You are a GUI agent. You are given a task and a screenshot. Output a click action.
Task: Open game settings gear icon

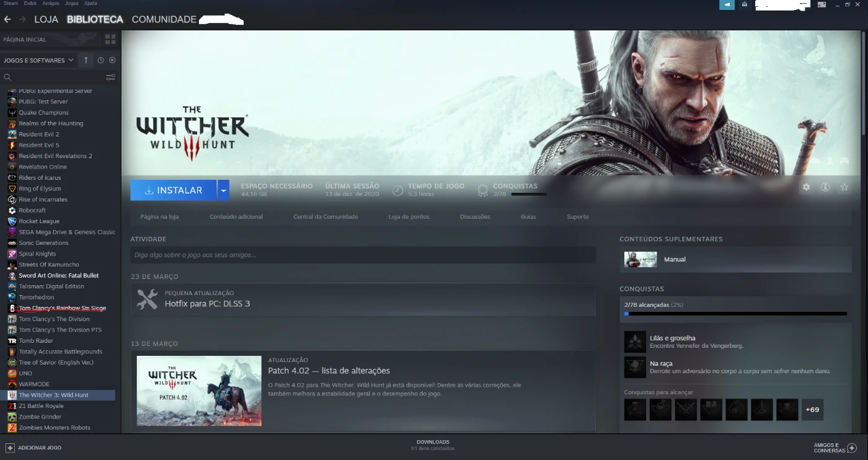(806, 187)
